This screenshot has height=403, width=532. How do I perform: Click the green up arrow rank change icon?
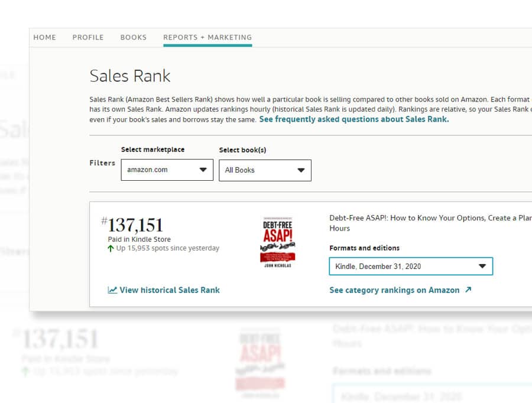click(x=111, y=249)
